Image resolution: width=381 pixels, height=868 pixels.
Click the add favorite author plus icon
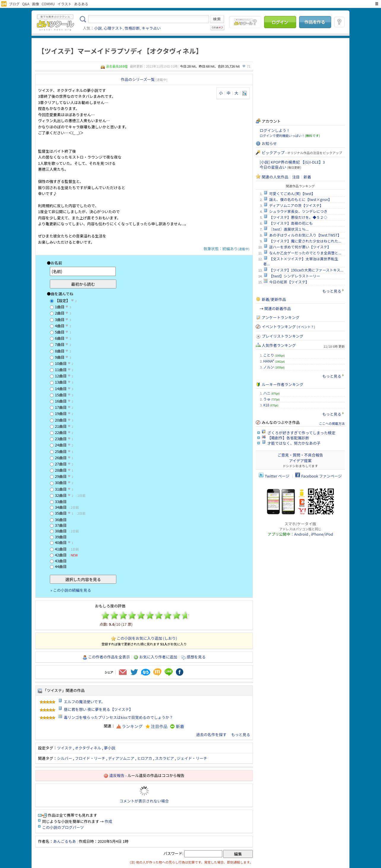click(x=136, y=657)
